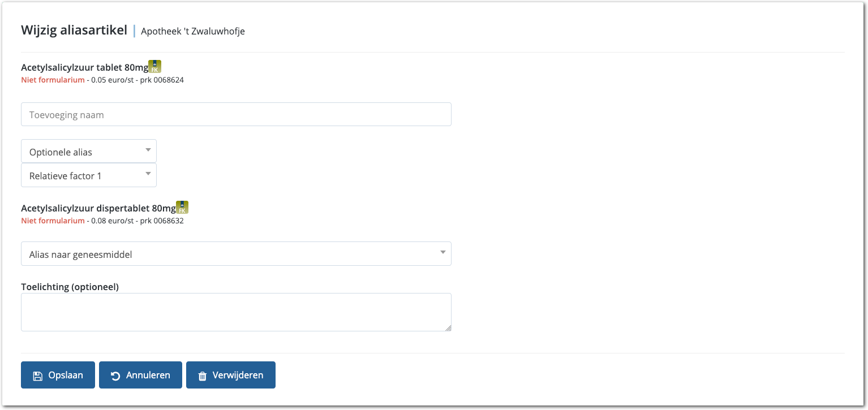Select the Acetylsalicylzuur tablet 80mg title
Image resolution: width=868 pixels, height=410 pixels.
(84, 68)
